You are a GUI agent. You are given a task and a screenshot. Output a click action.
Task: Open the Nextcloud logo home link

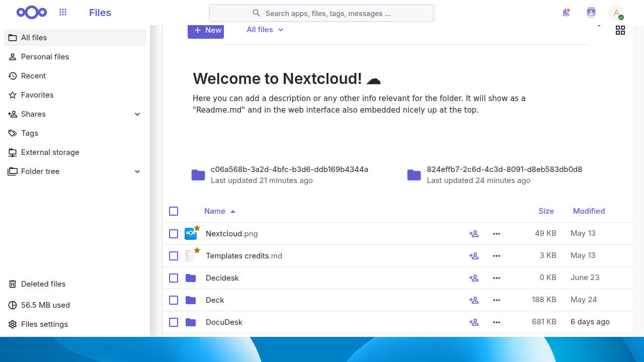(32, 13)
